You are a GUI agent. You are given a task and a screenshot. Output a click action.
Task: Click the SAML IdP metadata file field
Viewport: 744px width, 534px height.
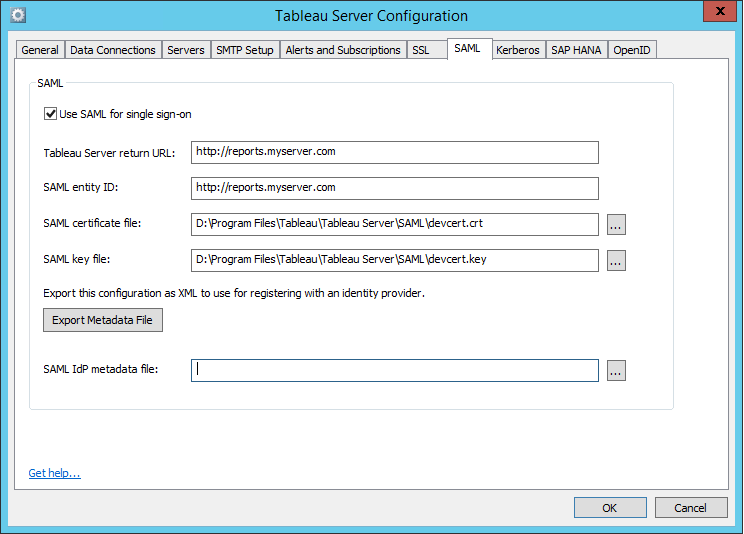395,370
